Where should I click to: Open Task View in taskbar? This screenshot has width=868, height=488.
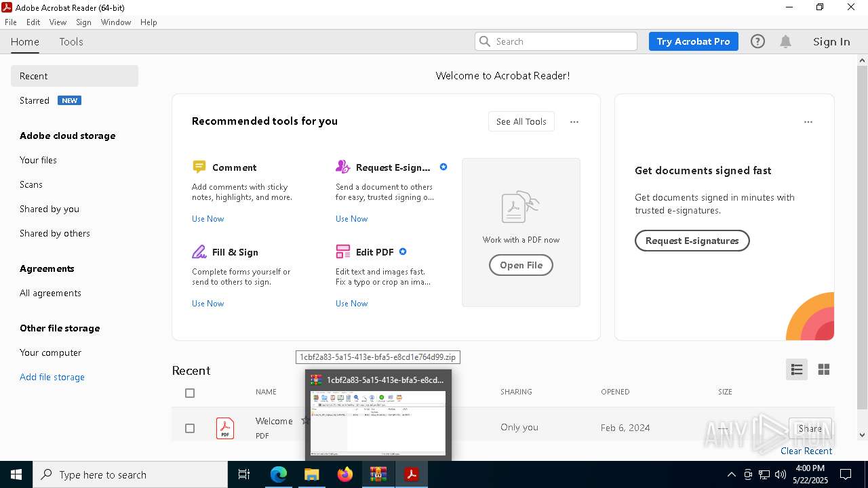click(x=244, y=474)
